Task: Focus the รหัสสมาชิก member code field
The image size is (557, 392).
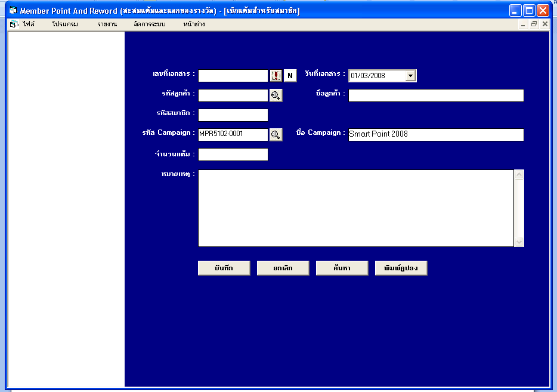Action: point(233,115)
